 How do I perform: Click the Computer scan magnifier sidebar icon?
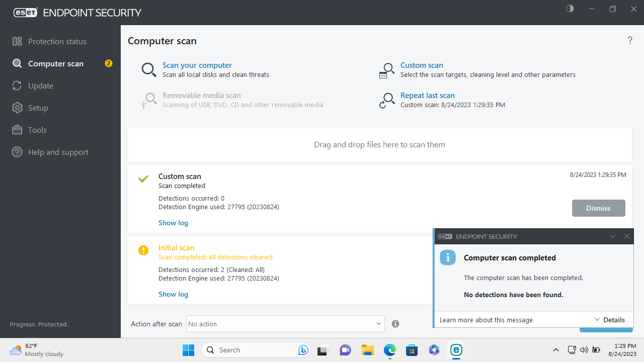17,63
